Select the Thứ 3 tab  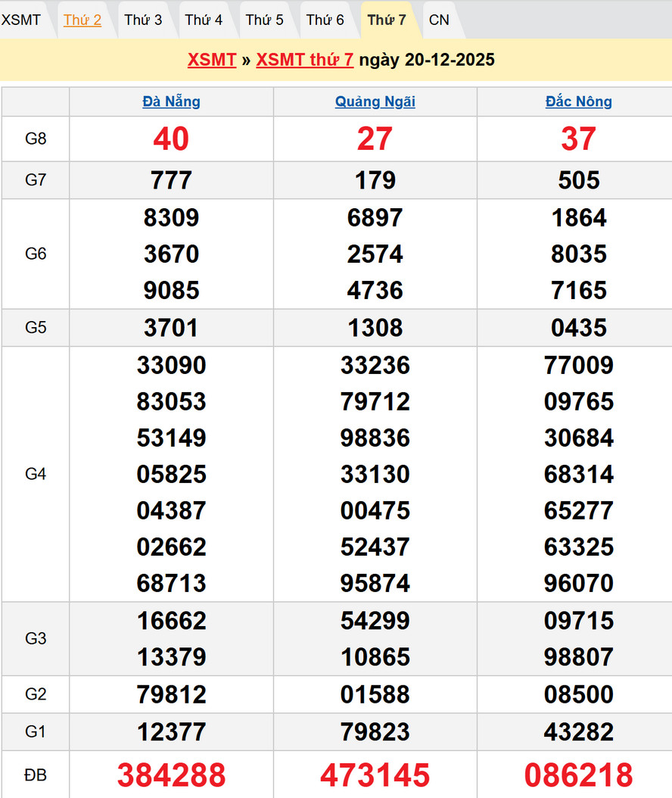pos(143,20)
